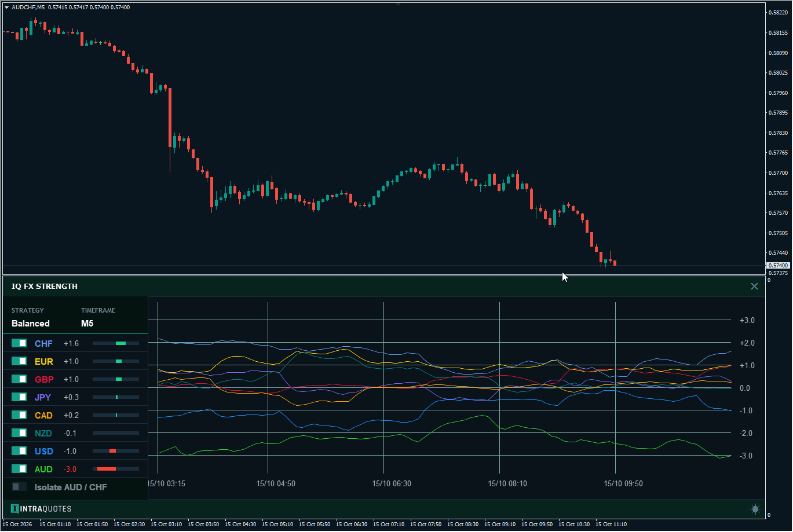Click the STRATEGY heading label

coord(28,310)
